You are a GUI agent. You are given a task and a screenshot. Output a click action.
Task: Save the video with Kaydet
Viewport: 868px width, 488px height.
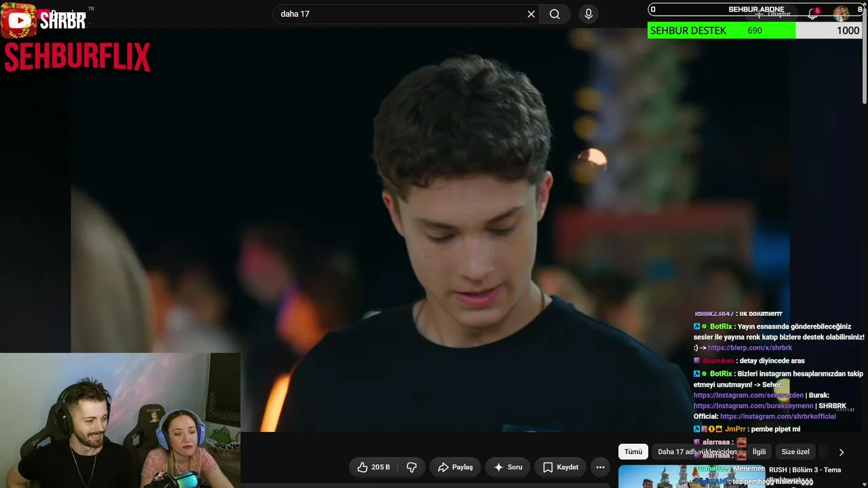pos(561,467)
